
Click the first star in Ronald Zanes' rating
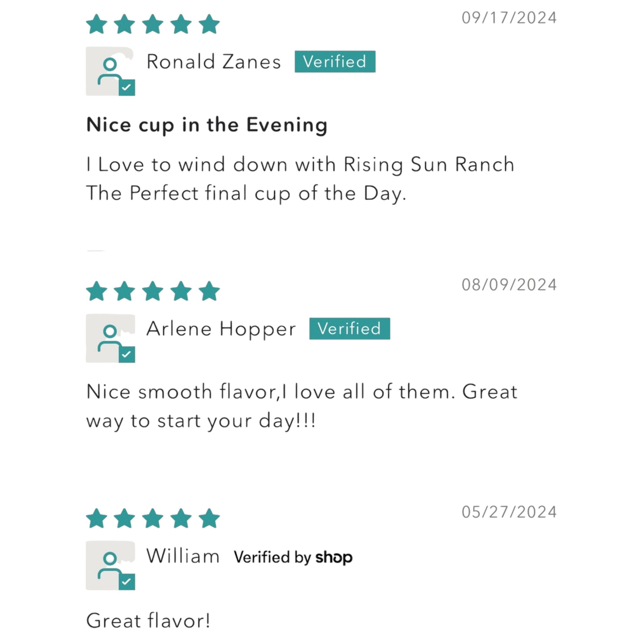click(97, 24)
